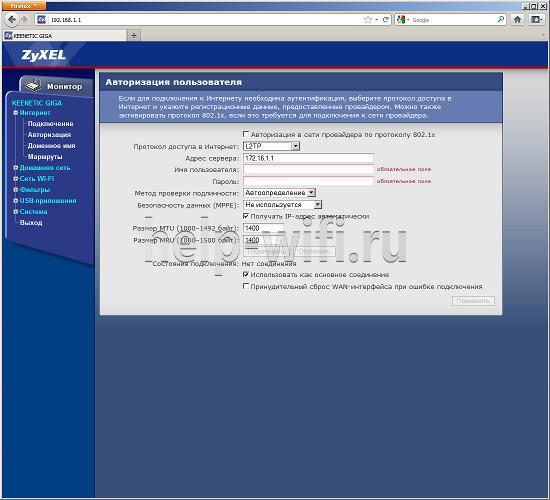This screenshot has width=550, height=500.
Task: Enable 802.1x provider authorization checkbox
Action: tap(246, 134)
